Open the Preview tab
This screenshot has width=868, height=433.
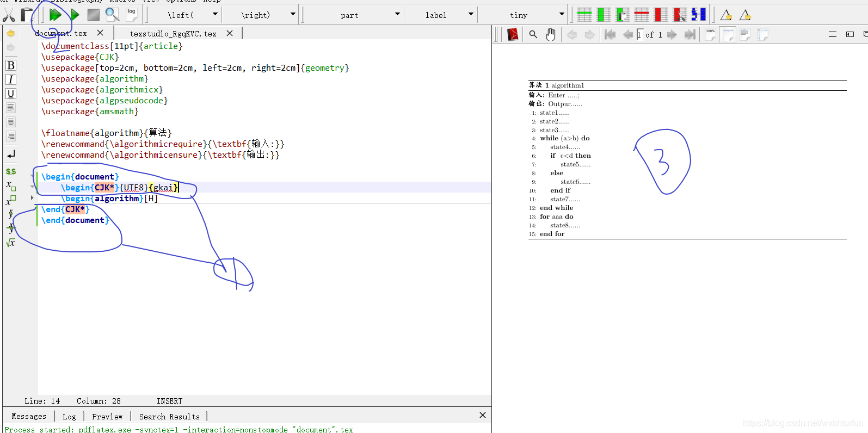click(x=107, y=417)
